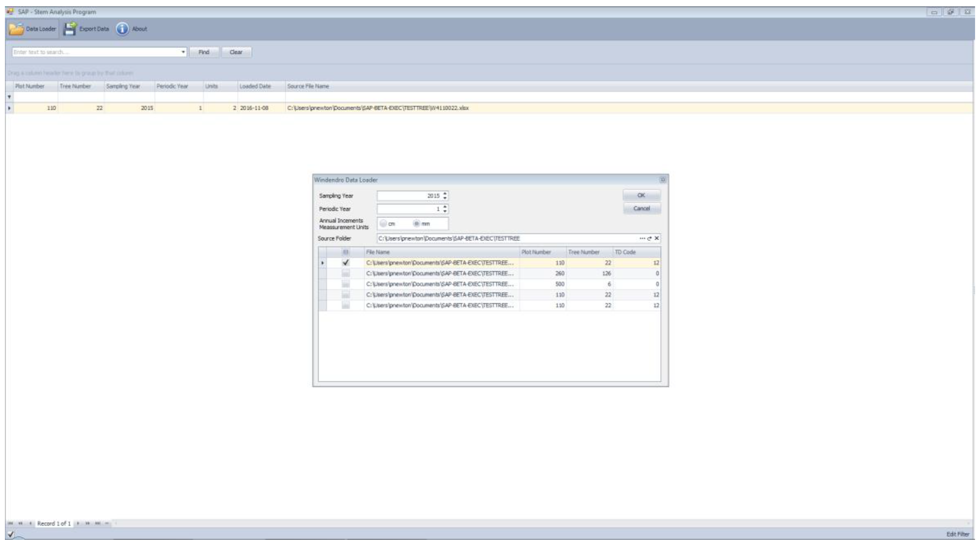
Task: Select the cm measurement unit
Action: click(383, 224)
